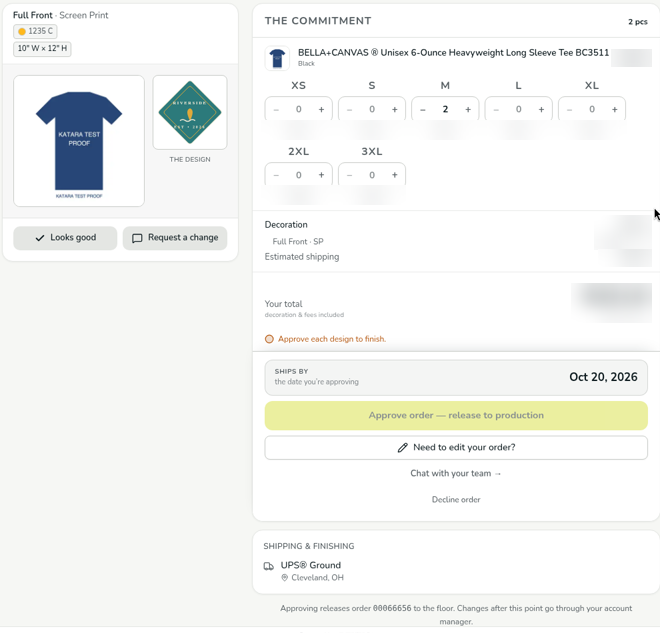Decrease XL quantity with minus
This screenshot has height=633, width=660.
570,109
